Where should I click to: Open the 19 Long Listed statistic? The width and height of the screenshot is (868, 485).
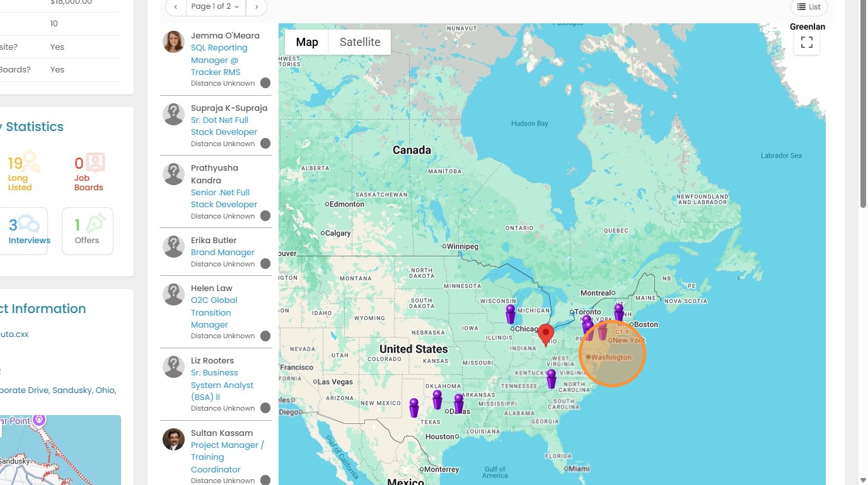tap(23, 171)
